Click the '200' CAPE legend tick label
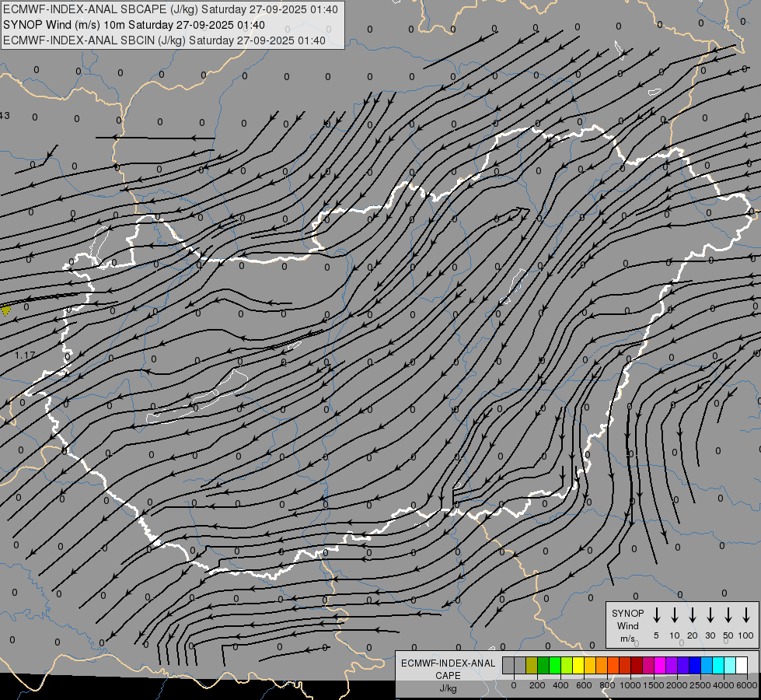761x700 pixels. click(537, 685)
